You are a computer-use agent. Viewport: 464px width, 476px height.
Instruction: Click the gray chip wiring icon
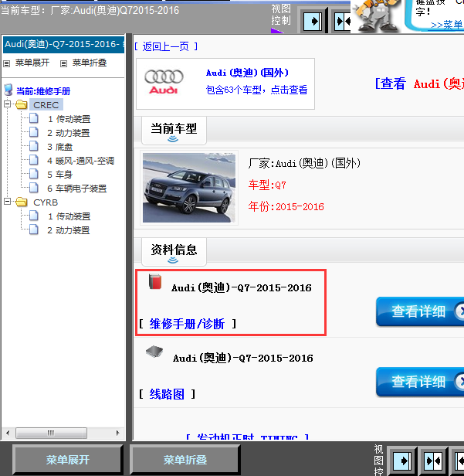tap(154, 352)
